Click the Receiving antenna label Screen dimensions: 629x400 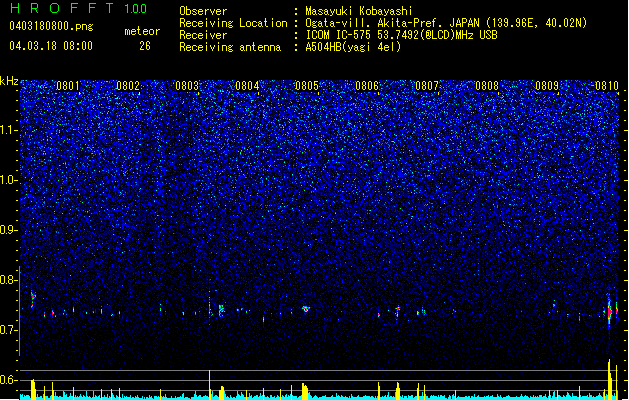coord(230,47)
